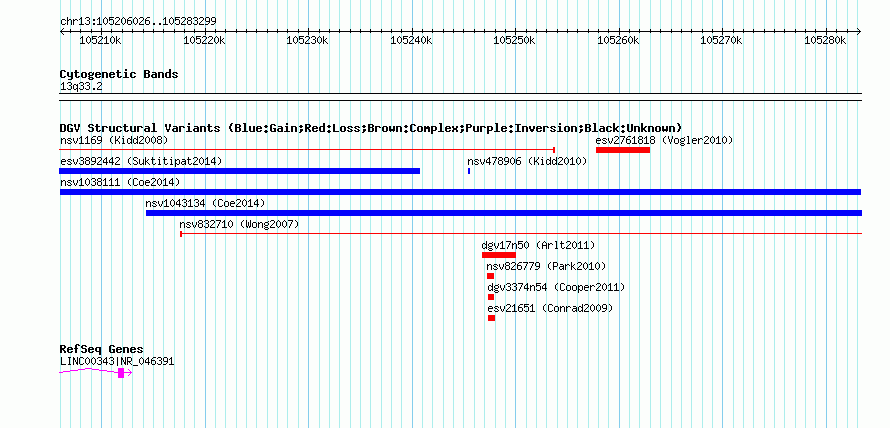Click the esv3892442 (Suktitipat2014) label

click(x=141, y=161)
